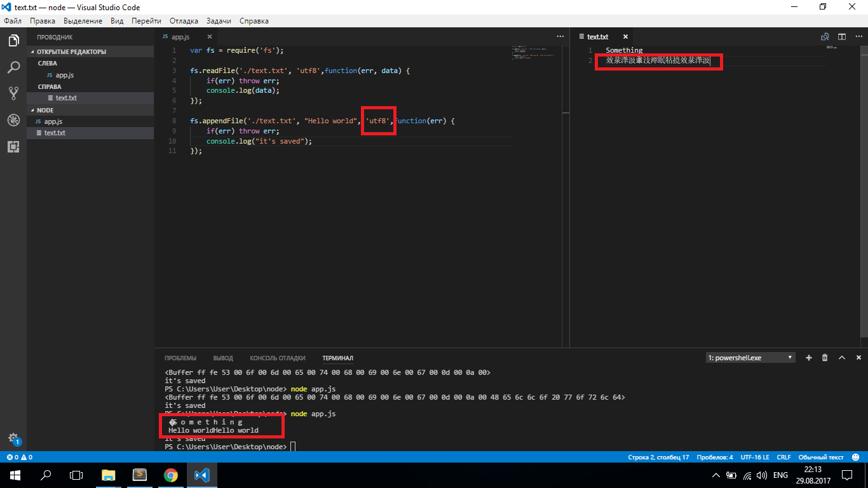Click line 1 'Something' in text.txt editor
The width and height of the screenshot is (868, 488).
click(x=624, y=50)
